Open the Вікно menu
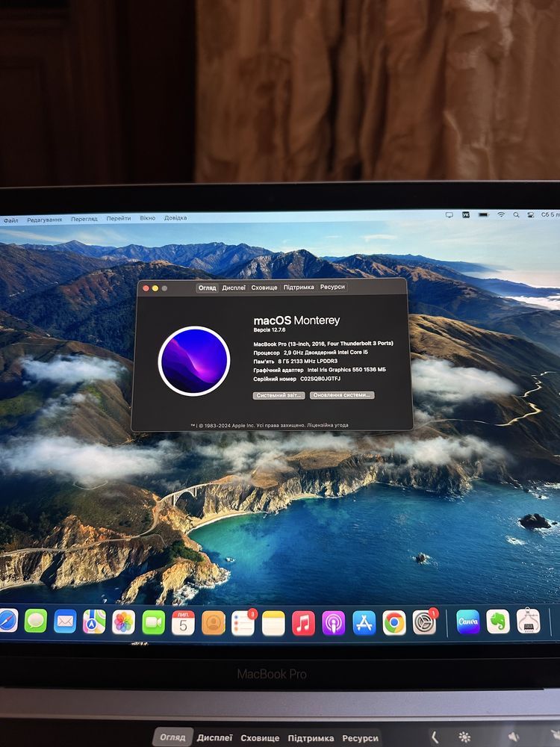Screen dimensions: 560x747 [148, 217]
